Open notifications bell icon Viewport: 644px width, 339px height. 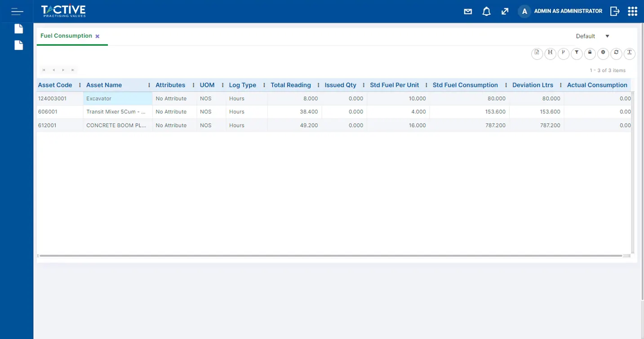486,12
